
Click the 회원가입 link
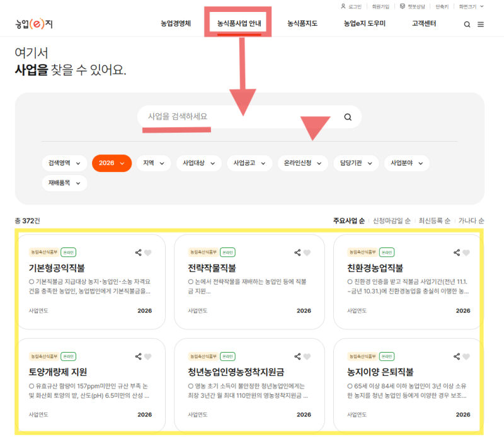point(381,6)
